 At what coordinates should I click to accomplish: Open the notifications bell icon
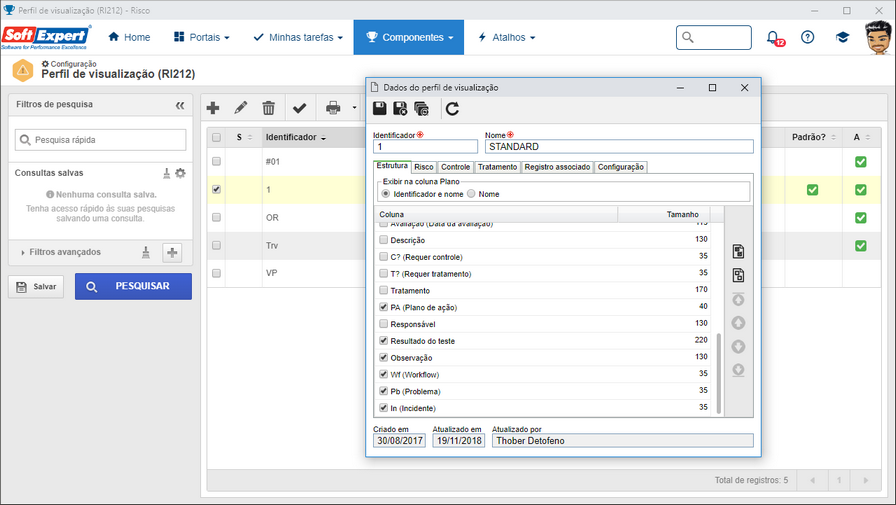coord(773,38)
